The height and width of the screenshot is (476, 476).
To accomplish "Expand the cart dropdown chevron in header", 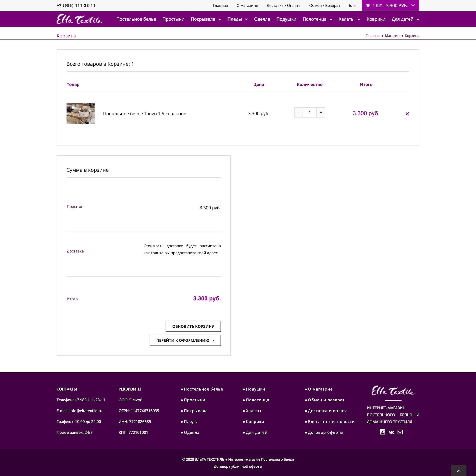I will click(413, 5).
